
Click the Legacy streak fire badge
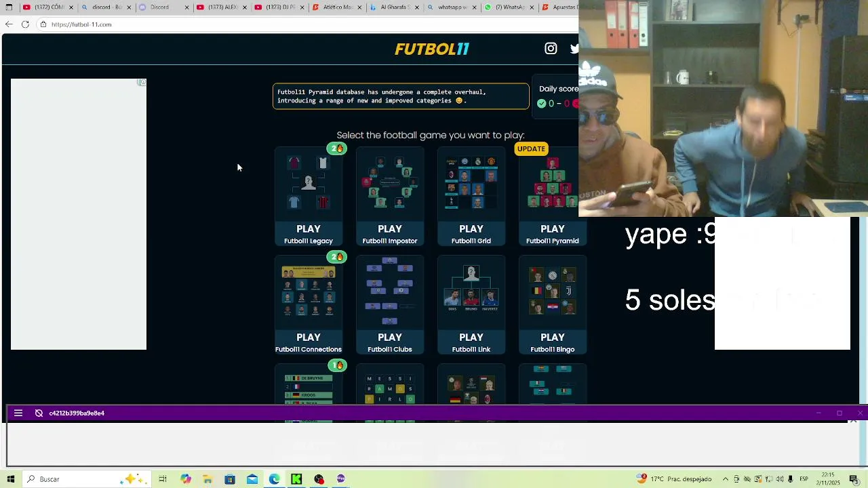(x=337, y=148)
